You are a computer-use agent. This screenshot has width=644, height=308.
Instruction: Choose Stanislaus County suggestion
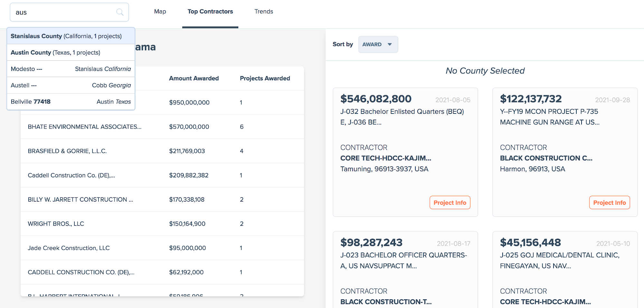[71, 36]
